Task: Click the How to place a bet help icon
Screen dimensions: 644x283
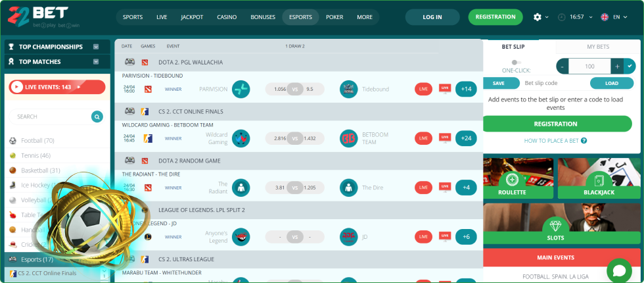Action: point(584,141)
